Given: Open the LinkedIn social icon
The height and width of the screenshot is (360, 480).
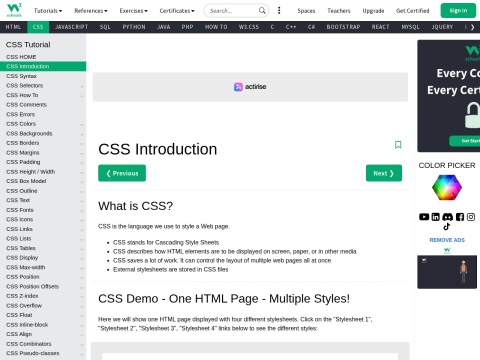Looking at the screenshot, I should [x=436, y=217].
